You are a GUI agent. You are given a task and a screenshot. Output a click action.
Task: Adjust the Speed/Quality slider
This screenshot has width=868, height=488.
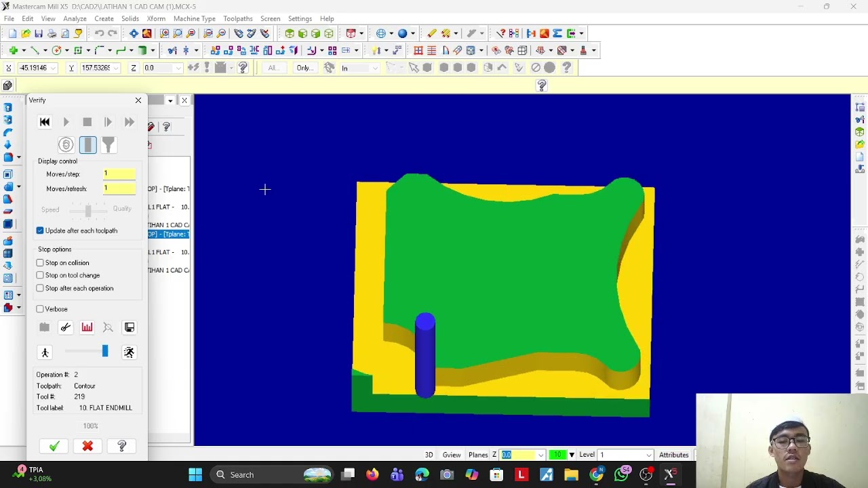pos(87,210)
